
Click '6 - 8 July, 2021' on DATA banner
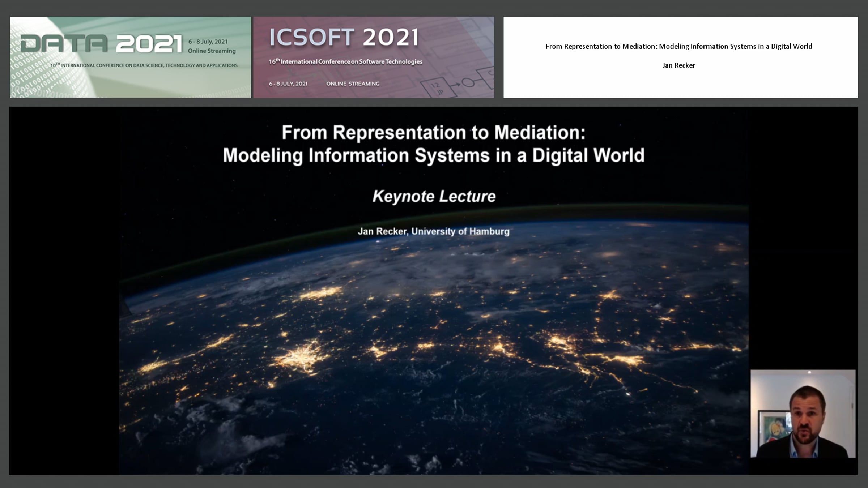point(208,42)
